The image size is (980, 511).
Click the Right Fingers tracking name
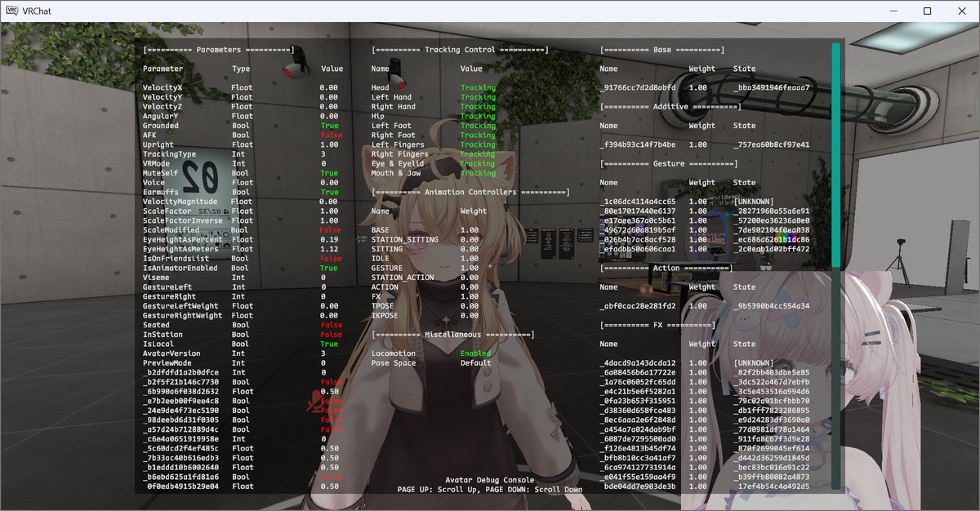pos(399,154)
